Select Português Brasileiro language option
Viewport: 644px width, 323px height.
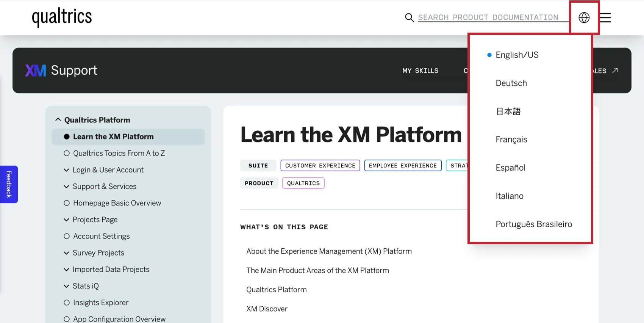click(x=534, y=224)
